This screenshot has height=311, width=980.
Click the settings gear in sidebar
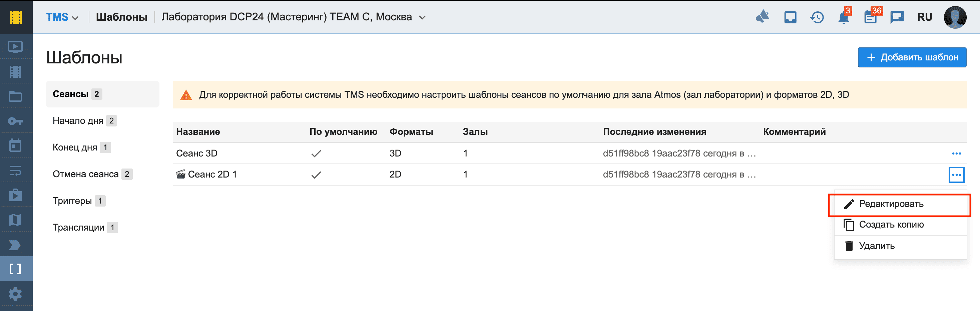(16, 294)
